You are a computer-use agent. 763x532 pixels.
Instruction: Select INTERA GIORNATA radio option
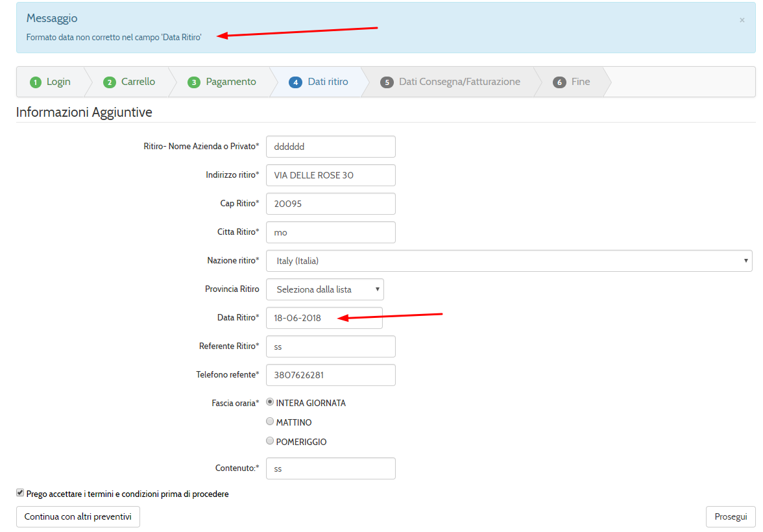coord(270,402)
